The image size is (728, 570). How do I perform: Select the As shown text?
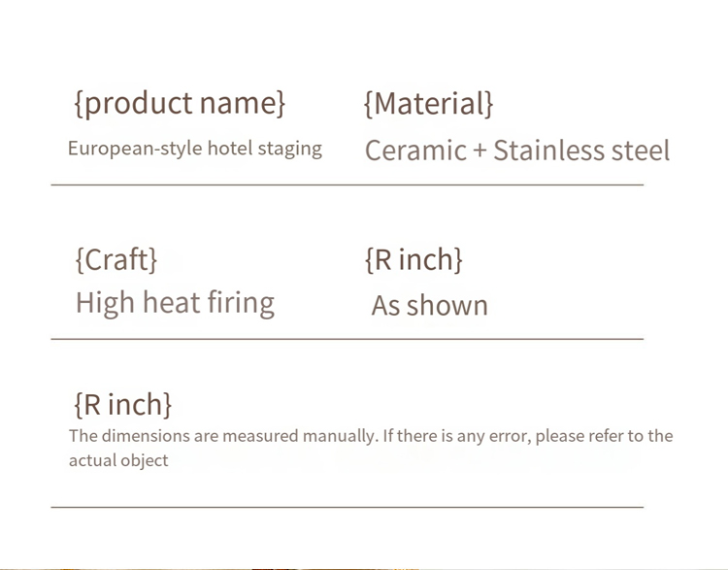click(429, 305)
